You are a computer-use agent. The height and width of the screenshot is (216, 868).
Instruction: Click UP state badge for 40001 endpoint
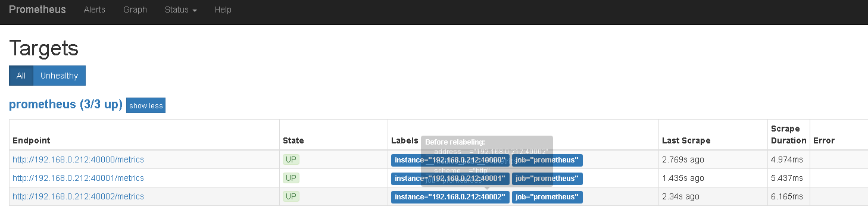pos(291,178)
